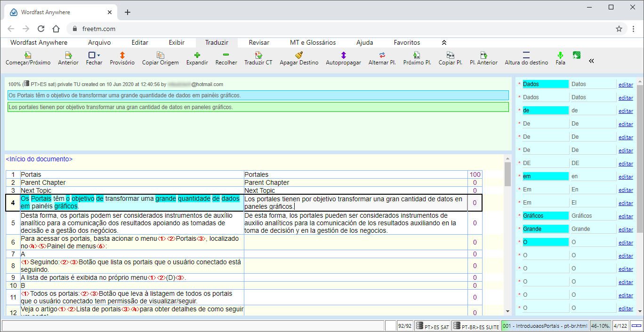Reload the freetm.com page
This screenshot has height=332, width=644.
pos(41,29)
